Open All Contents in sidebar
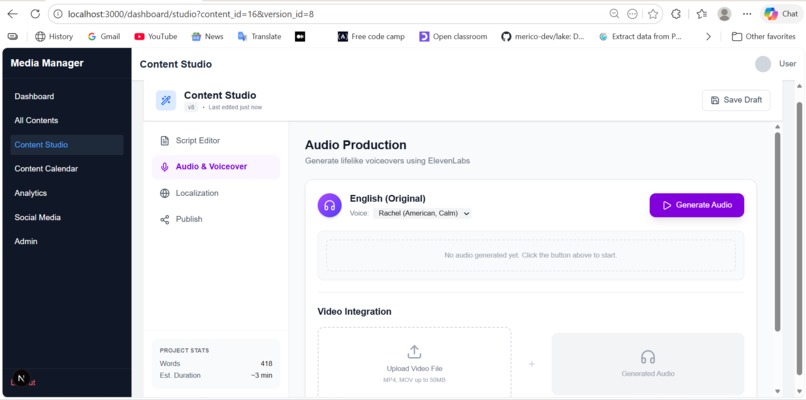The height and width of the screenshot is (400, 806). tap(67, 120)
